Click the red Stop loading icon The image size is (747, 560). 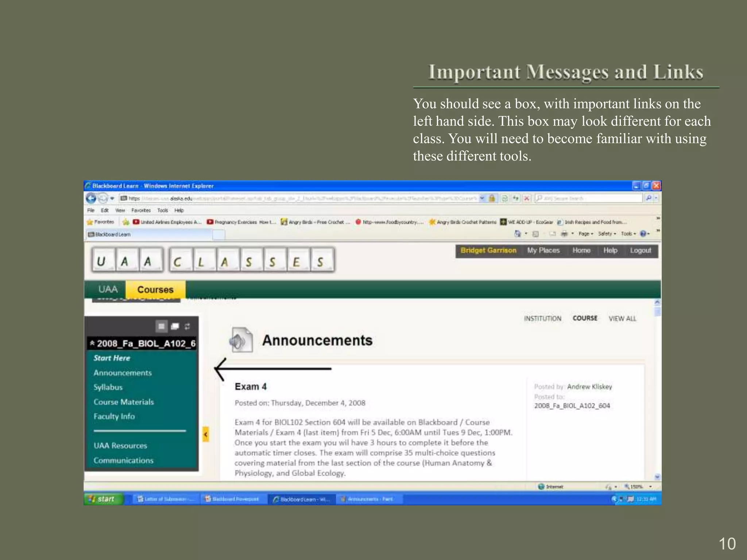pyautogui.click(x=526, y=198)
